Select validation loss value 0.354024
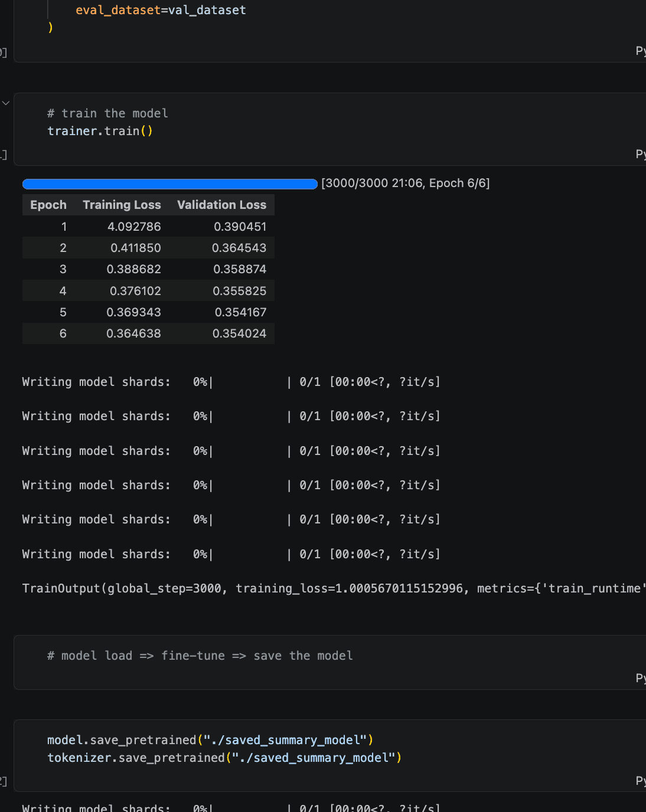Screen dimensions: 646x812 click(239, 333)
